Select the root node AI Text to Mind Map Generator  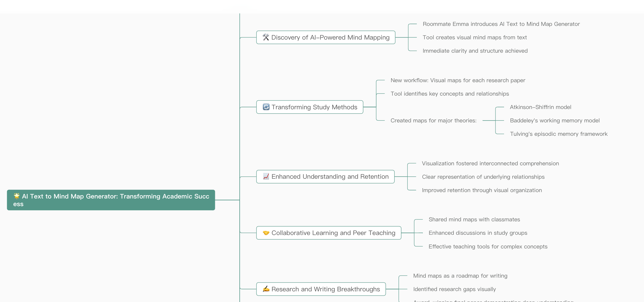pyautogui.click(x=111, y=200)
